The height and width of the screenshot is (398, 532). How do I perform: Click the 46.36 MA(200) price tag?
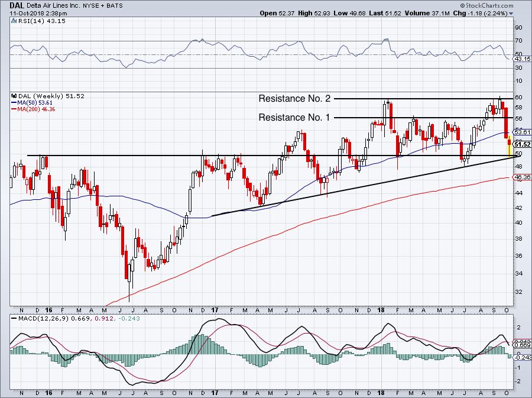(x=523, y=177)
